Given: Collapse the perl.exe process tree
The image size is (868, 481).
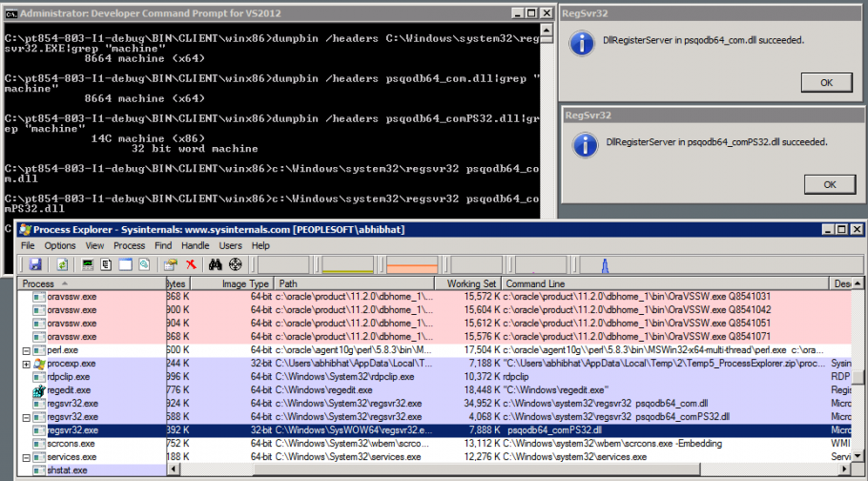Looking at the screenshot, I should 26,351.
